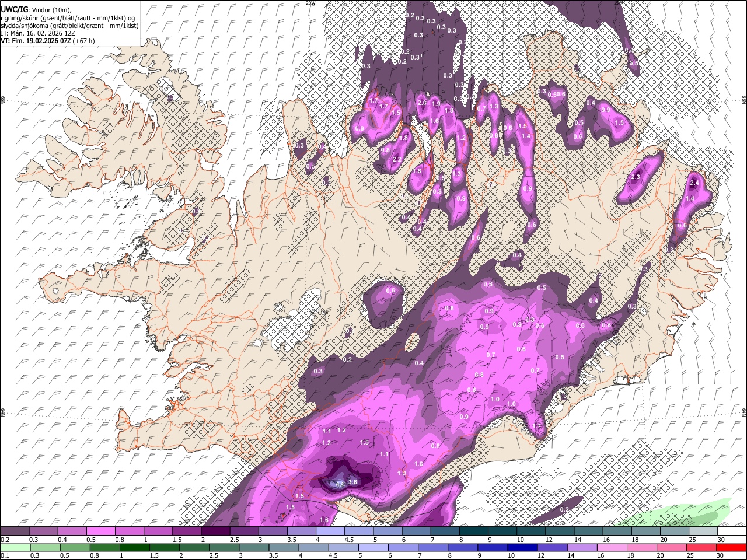The width and height of the screenshot is (747, 560).
Task: Click the valid time 'VT: Fim. 19.02.2026 07Z'
Action: click(x=36, y=41)
